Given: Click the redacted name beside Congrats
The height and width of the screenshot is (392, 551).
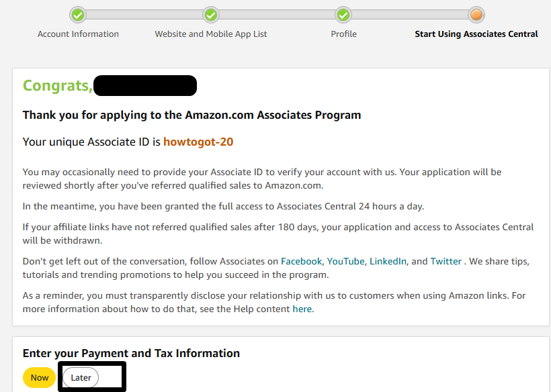Looking at the screenshot, I should point(144,85).
